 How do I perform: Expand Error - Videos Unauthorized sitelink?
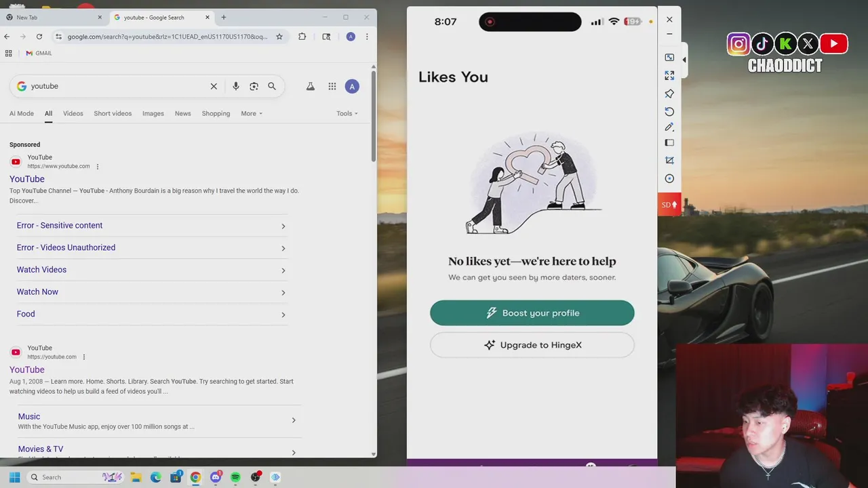click(151, 247)
